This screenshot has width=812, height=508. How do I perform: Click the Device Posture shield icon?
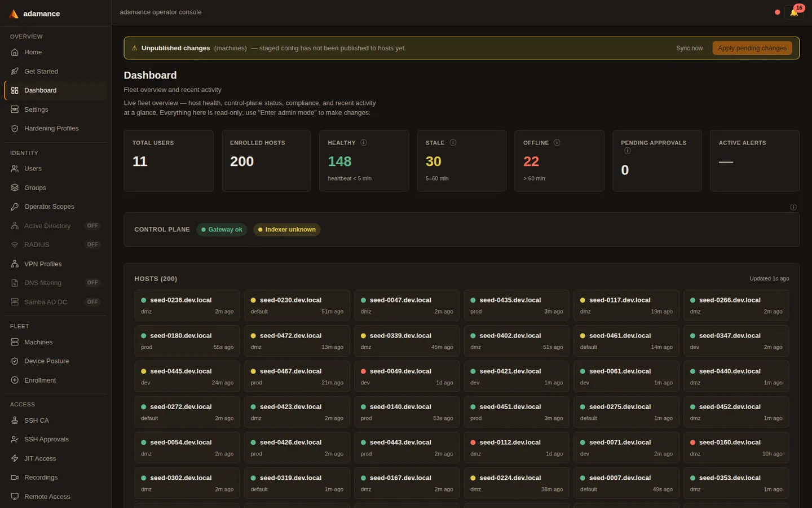click(x=15, y=361)
